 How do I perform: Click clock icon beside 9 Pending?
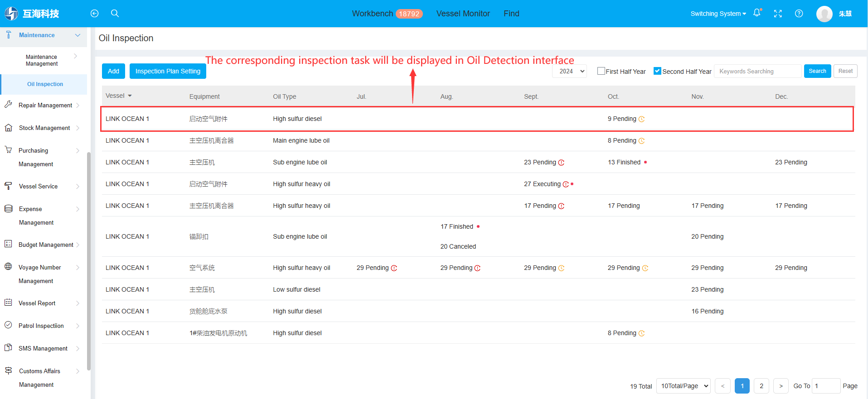point(641,119)
